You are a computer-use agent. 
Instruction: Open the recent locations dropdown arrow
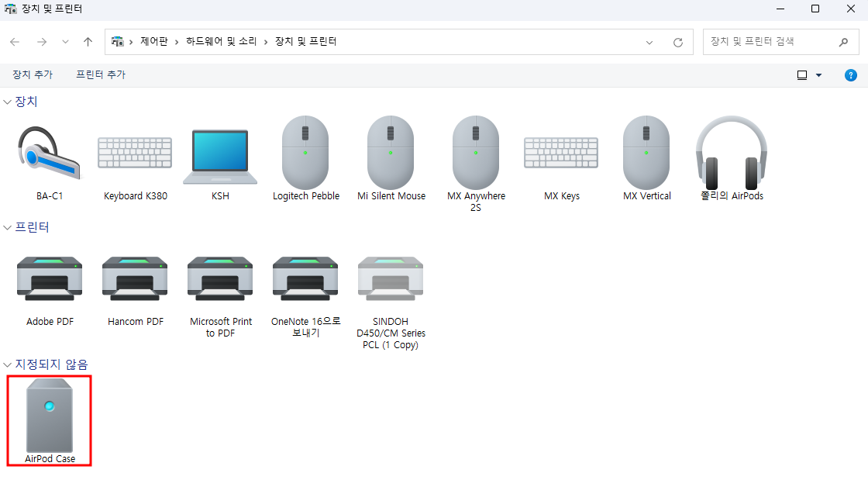click(x=65, y=42)
